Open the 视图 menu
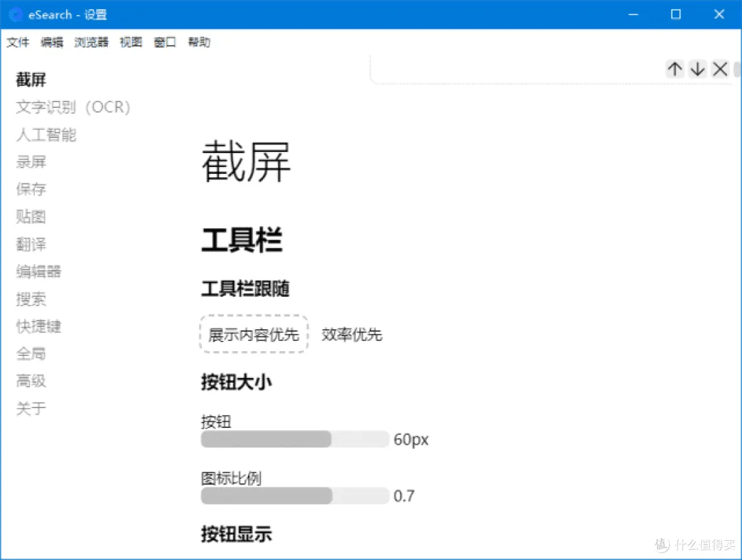Screen dimensions: 742x560 (130, 42)
